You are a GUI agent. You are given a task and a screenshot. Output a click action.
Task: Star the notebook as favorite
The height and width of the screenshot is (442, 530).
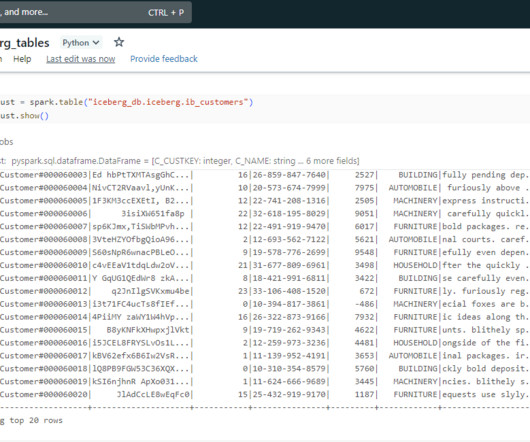pos(119,42)
